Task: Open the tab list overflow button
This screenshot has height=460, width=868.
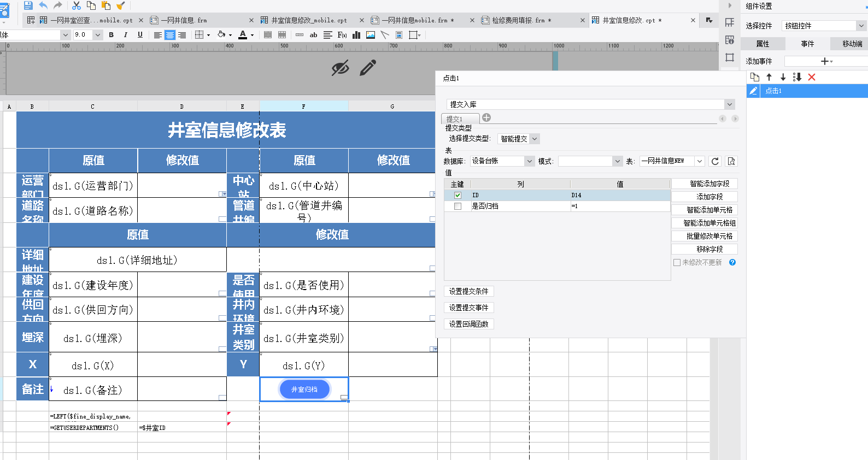Action: click(x=709, y=20)
